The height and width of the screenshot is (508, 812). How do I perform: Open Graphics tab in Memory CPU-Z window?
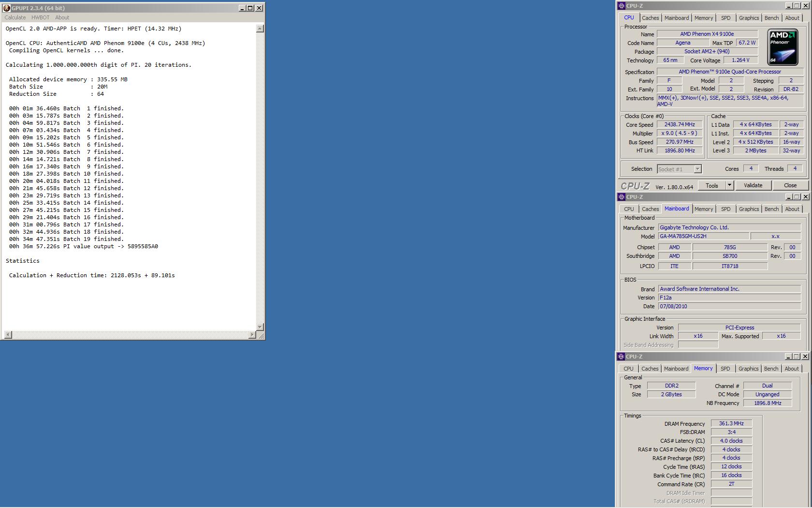[748, 369]
